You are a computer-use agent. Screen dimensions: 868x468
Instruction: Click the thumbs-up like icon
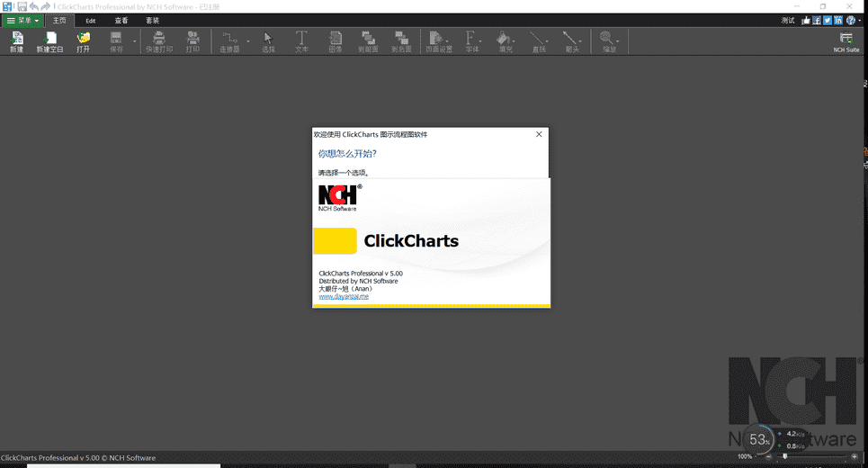tap(805, 21)
